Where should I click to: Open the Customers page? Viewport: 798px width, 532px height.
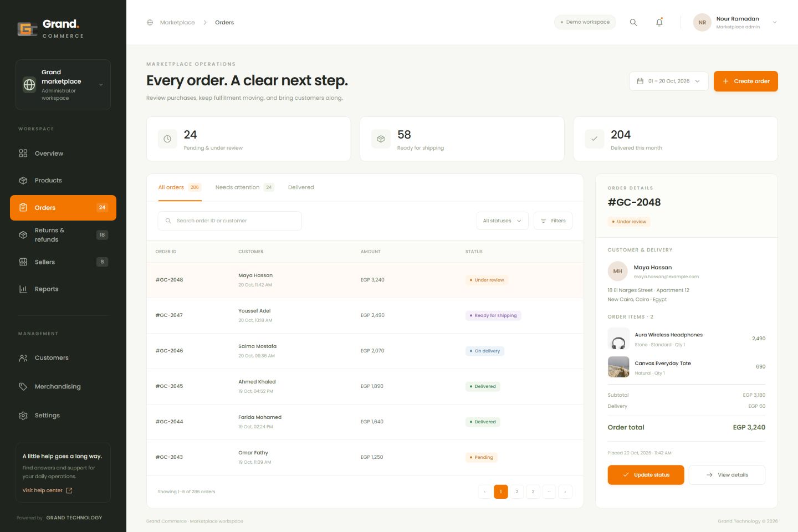(63, 358)
